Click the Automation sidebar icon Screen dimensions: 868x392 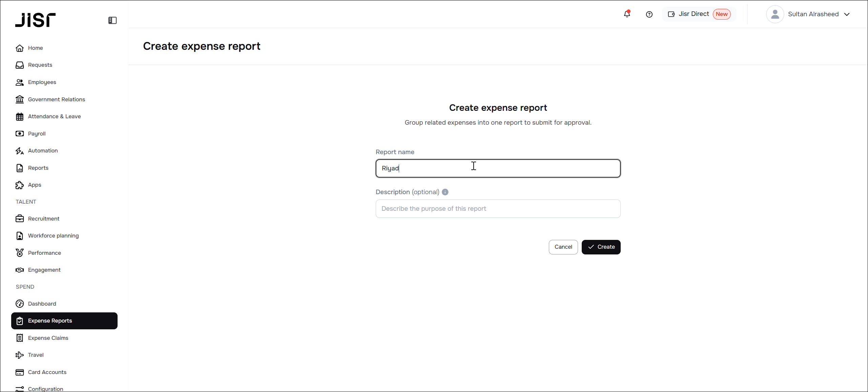(x=20, y=151)
